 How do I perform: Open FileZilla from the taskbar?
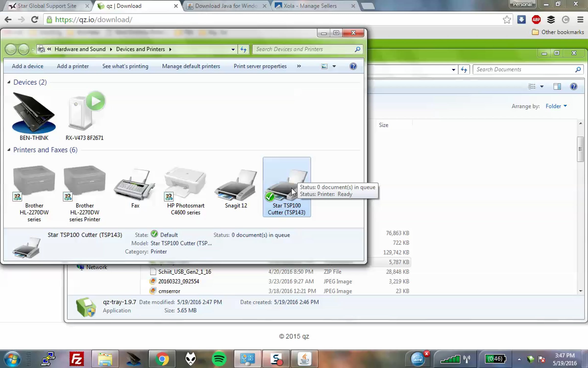[77, 359]
